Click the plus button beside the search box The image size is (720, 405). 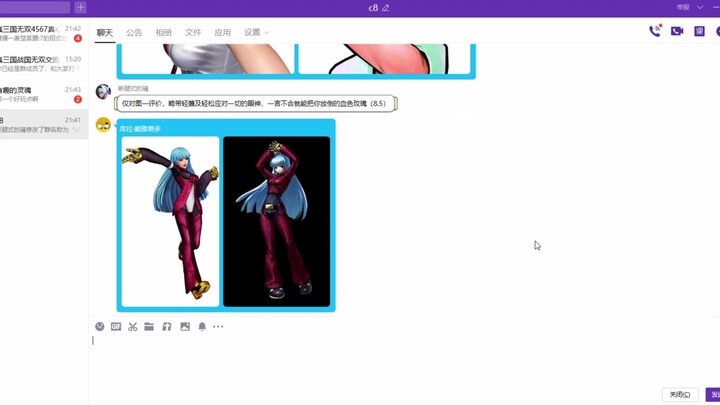tap(80, 7)
